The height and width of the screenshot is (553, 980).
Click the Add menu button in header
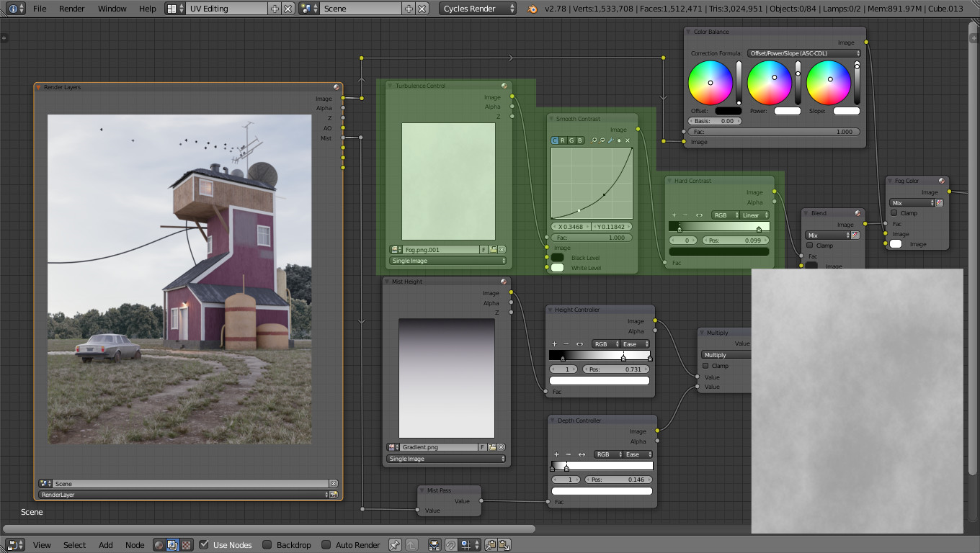point(105,545)
